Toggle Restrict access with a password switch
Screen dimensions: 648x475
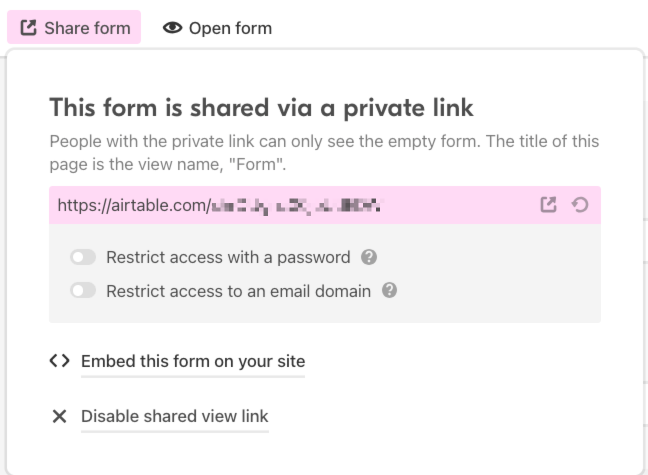click(x=83, y=257)
